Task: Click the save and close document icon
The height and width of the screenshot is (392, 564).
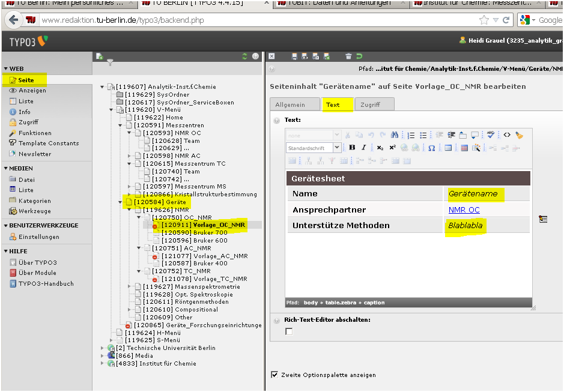Action: coord(315,56)
